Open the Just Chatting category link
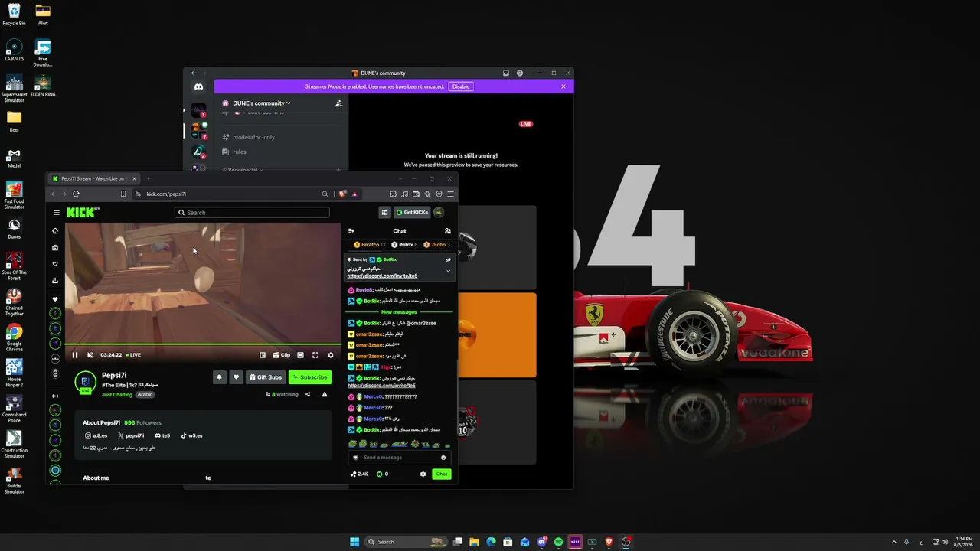Screen dimensions: 980x551 [117, 395]
